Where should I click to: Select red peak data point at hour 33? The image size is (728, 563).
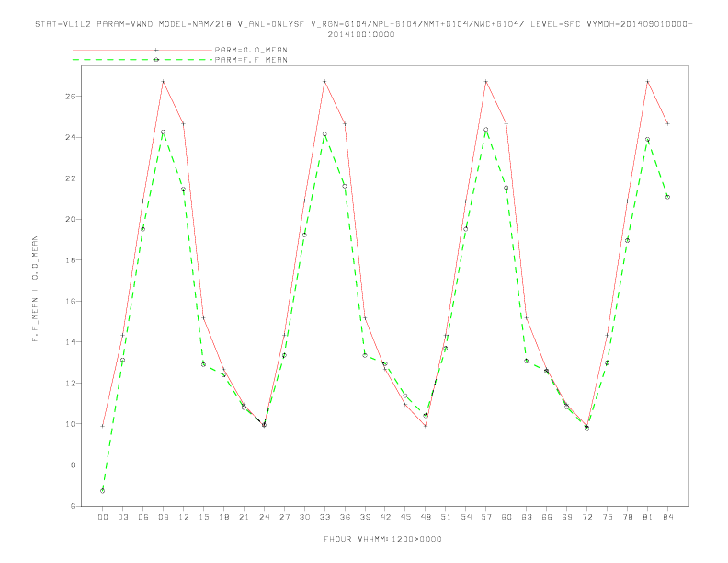(x=324, y=82)
